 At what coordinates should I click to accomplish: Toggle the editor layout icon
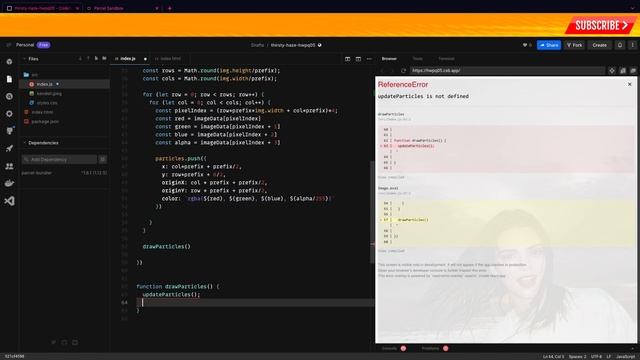(x=358, y=59)
